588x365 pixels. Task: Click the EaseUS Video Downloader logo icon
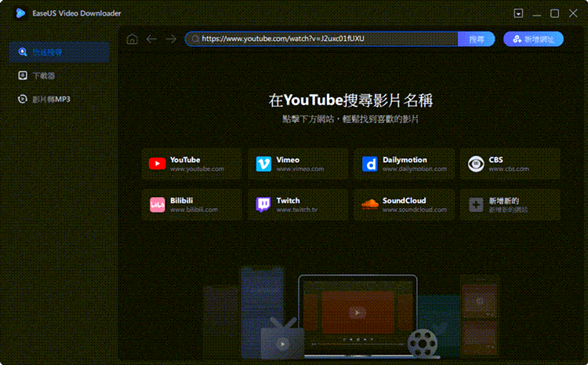(x=20, y=13)
